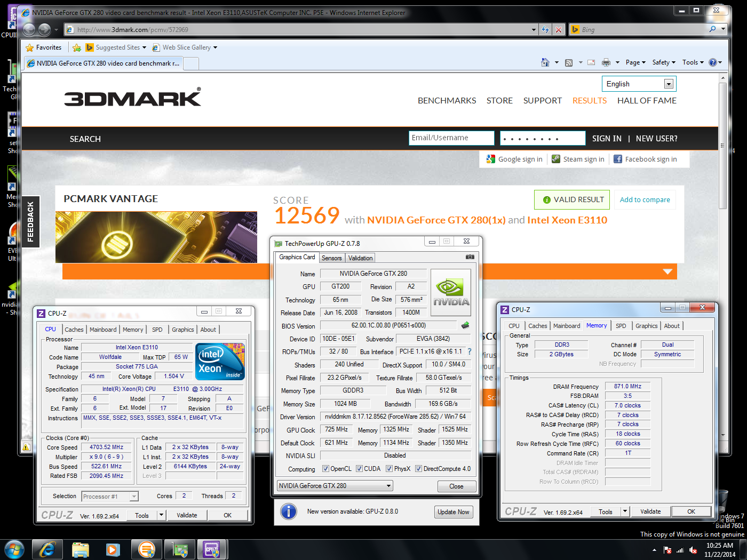Screen dimensions: 747x560
Task: Open Caches tab in left CPU-Z window
Action: 74,330
